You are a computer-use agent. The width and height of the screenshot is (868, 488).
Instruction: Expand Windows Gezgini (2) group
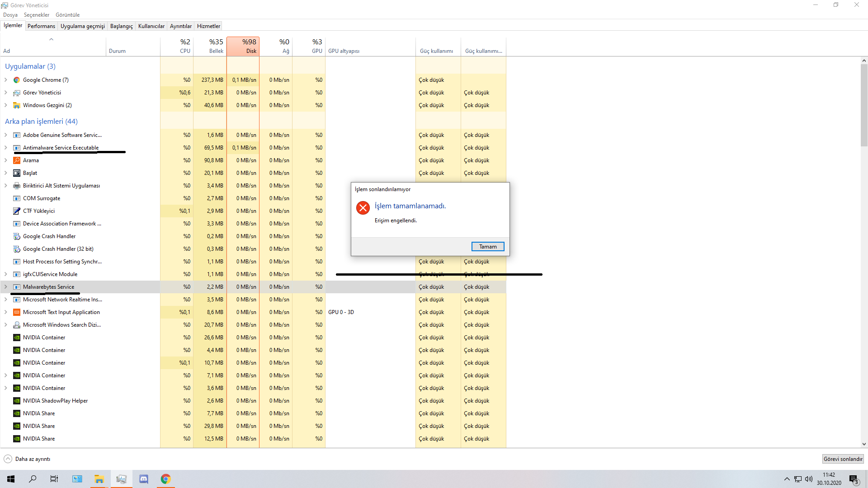click(x=6, y=105)
